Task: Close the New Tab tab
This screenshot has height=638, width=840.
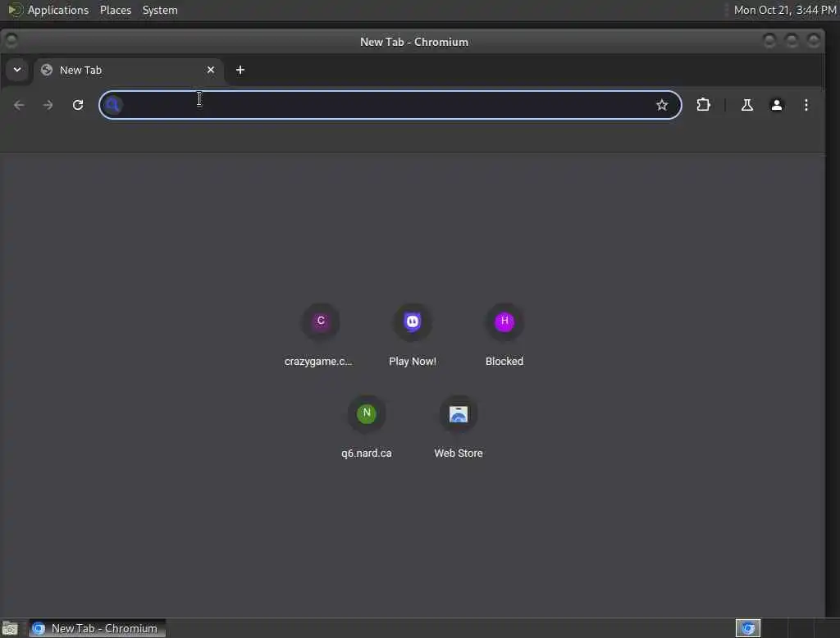Action: pos(211,70)
